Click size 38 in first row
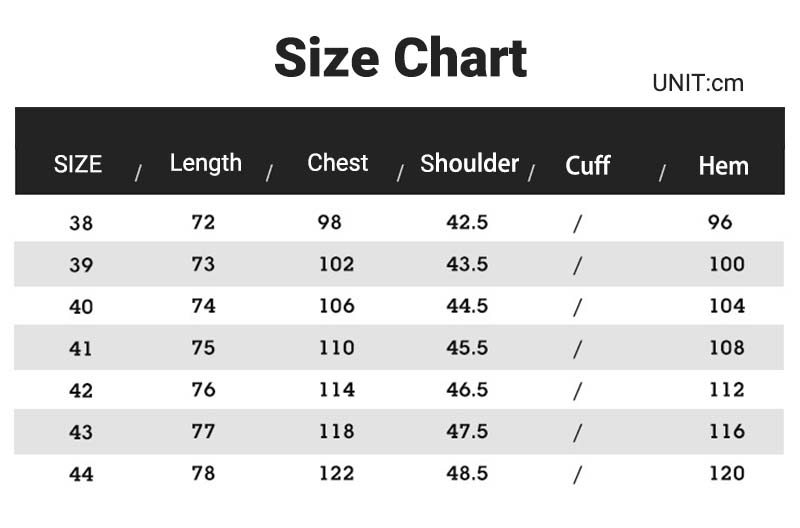This screenshot has height=528, width=800. tap(81, 223)
